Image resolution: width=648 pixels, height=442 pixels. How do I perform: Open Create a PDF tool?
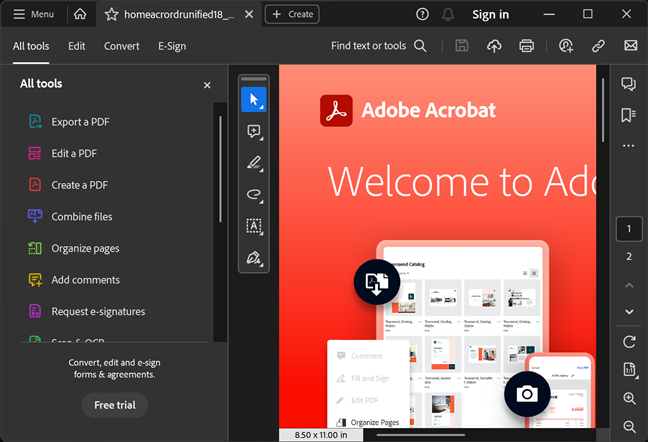pos(68,185)
